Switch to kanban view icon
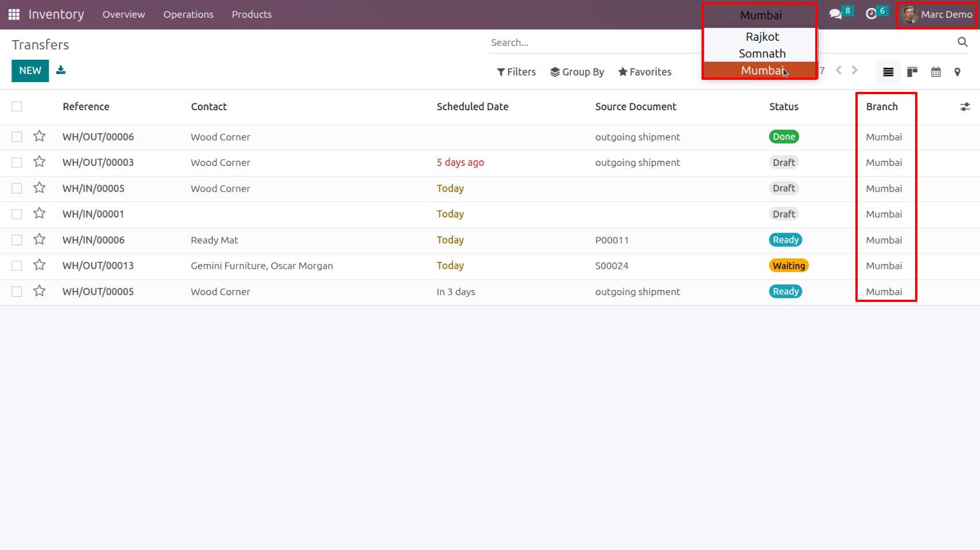 click(912, 72)
